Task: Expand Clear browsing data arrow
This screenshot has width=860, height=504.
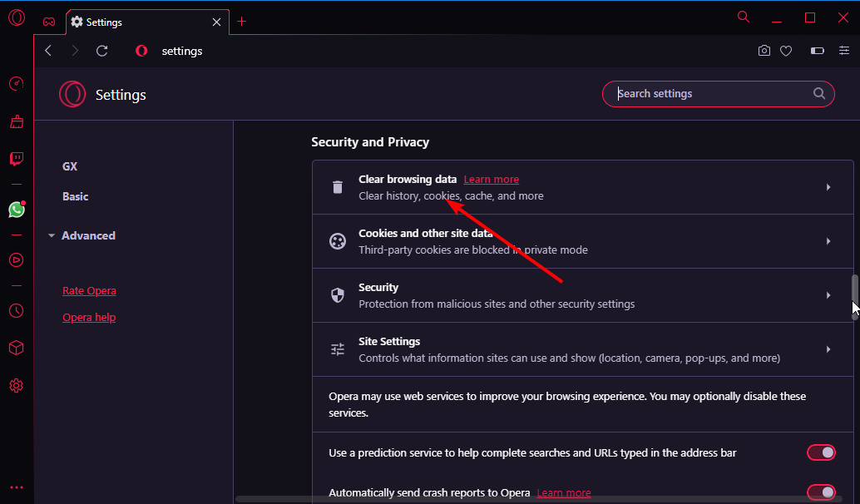Action: [828, 187]
